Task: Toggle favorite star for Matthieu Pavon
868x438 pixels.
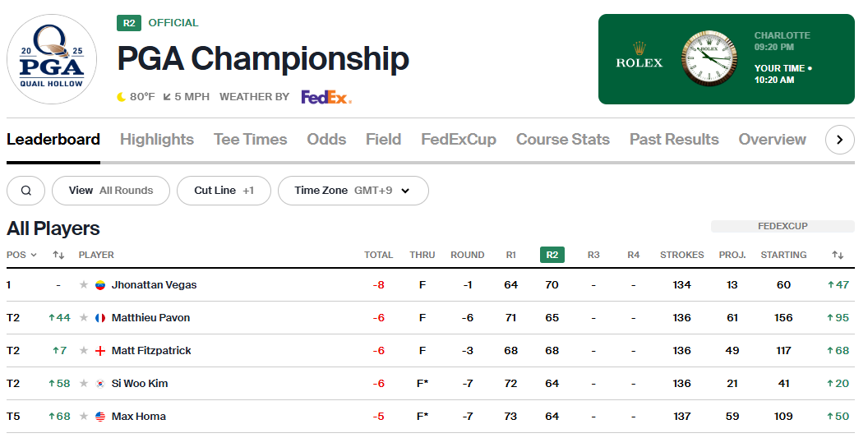Action: 84,318
